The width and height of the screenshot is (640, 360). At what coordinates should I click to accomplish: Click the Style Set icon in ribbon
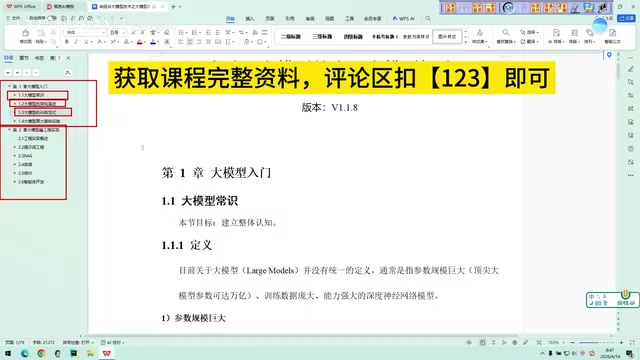(x=480, y=33)
